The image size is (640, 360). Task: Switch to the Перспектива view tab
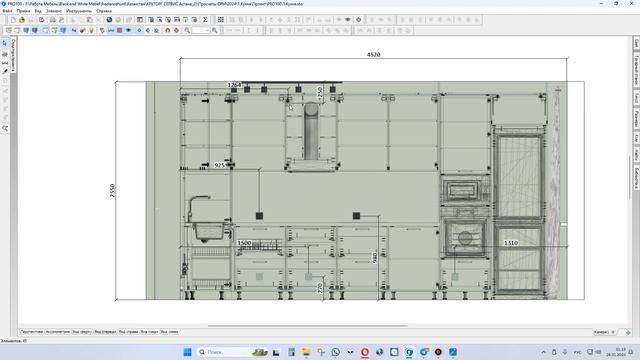(32, 332)
